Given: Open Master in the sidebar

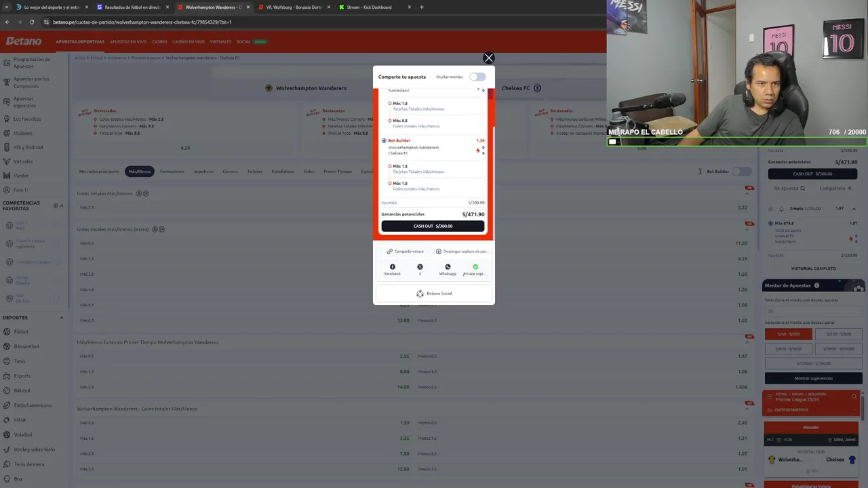Looking at the screenshot, I should (x=21, y=176).
